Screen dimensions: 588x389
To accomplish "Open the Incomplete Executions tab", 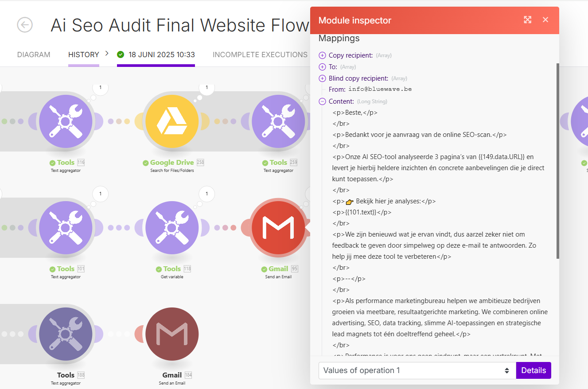I will [260, 55].
